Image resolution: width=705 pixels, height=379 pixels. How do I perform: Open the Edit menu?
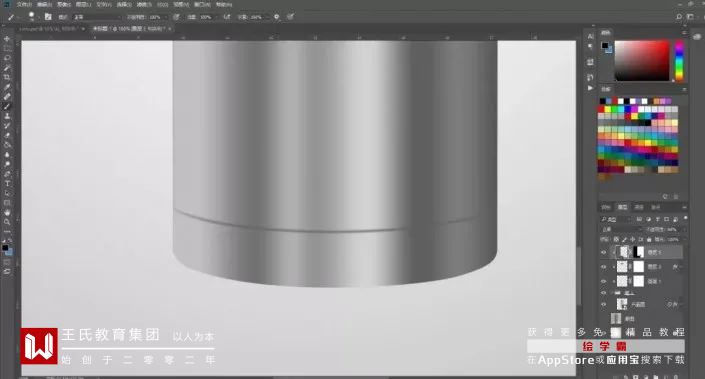click(x=44, y=4)
